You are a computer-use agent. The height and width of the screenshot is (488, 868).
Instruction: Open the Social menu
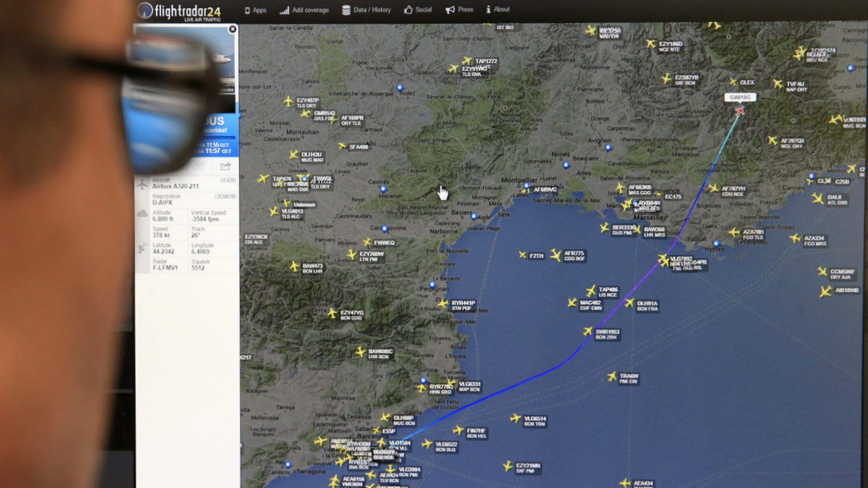[418, 10]
